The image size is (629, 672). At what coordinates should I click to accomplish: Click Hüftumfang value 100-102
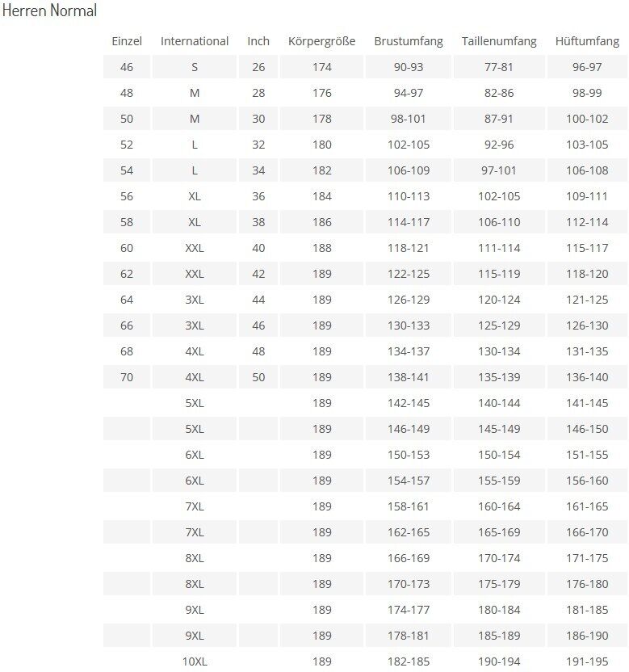(x=587, y=119)
